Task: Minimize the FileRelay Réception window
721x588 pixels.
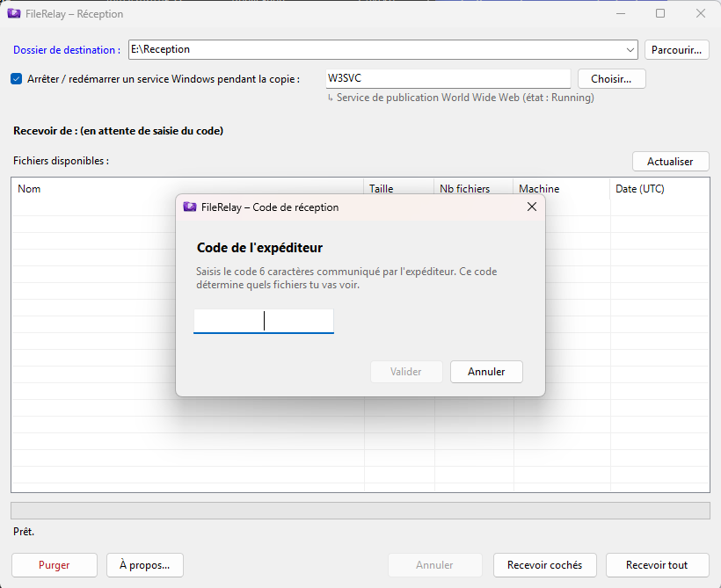Action: pos(621,13)
